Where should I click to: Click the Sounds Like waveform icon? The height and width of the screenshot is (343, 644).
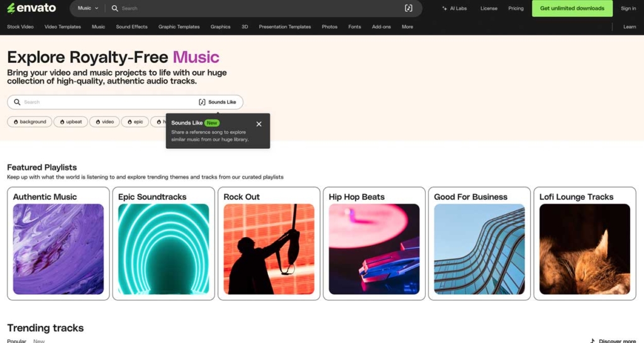[x=202, y=102]
